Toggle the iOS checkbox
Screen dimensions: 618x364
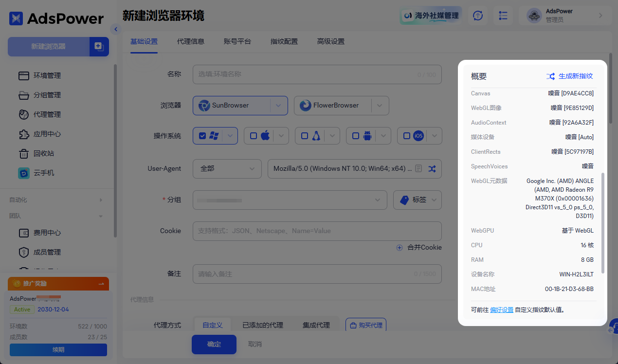click(x=407, y=136)
